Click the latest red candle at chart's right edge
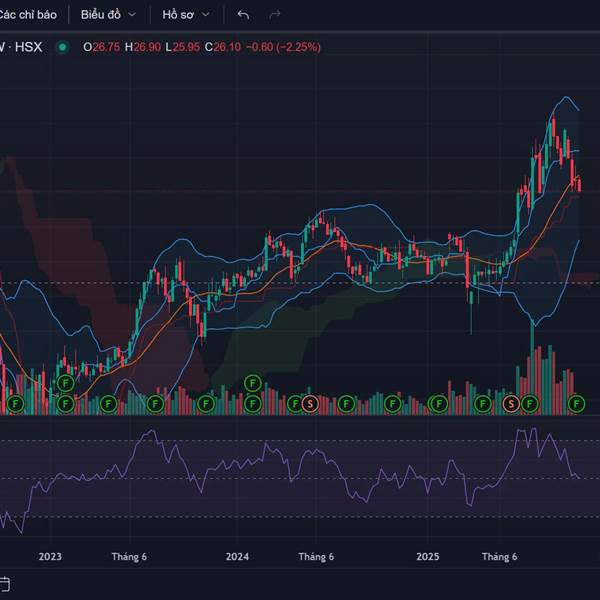 point(578,184)
